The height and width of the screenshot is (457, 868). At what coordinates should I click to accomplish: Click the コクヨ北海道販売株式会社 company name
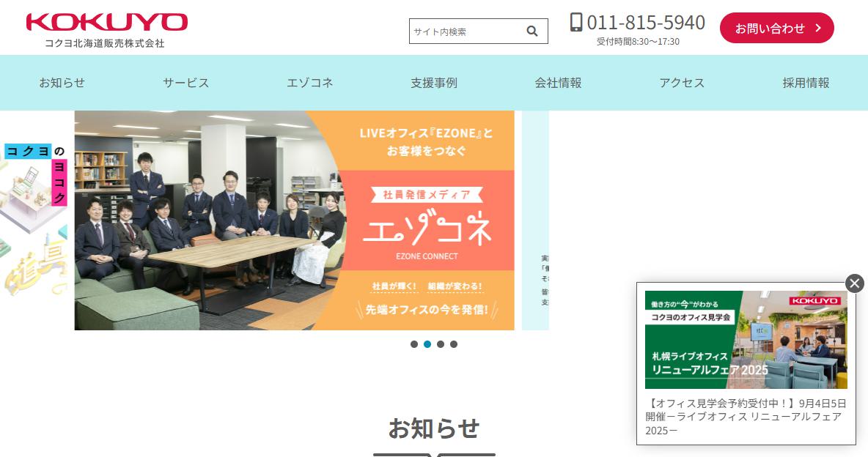click(x=105, y=43)
